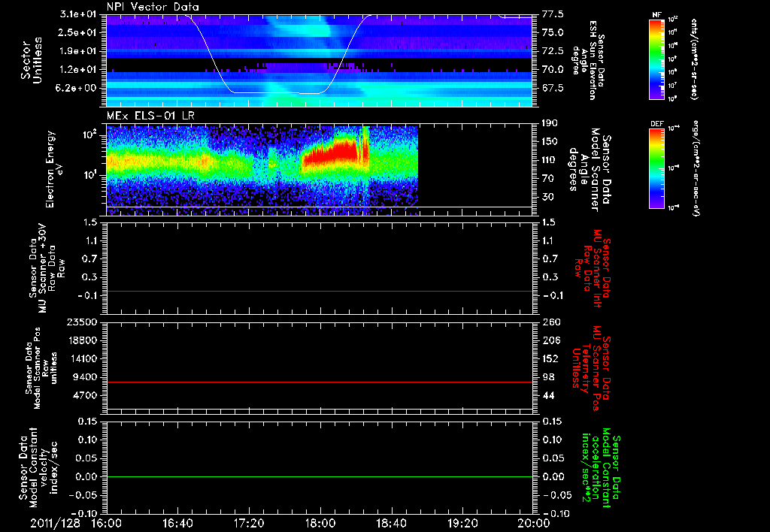Click the 72.5 sun elevation tick

pyautogui.click(x=553, y=51)
